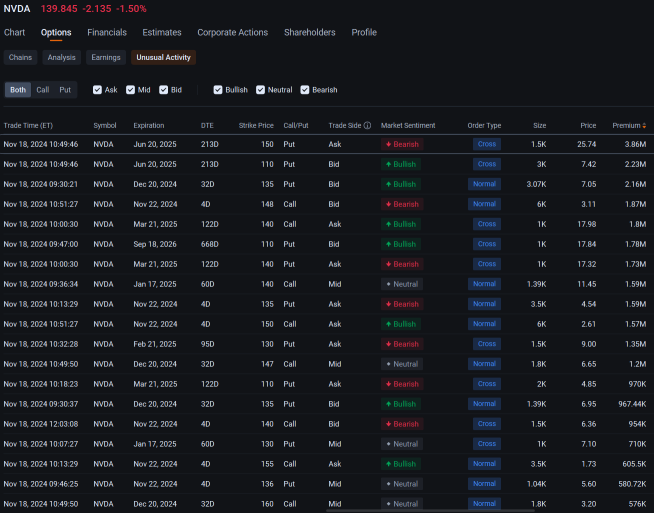This screenshot has width=654, height=513.
Task: Open the Corporate Actions tab
Action: (x=232, y=33)
